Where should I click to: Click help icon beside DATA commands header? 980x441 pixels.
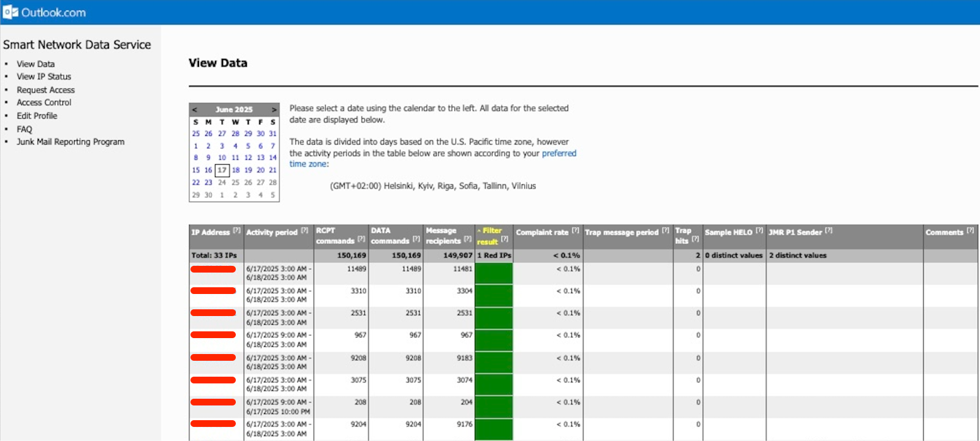pyautogui.click(x=417, y=239)
